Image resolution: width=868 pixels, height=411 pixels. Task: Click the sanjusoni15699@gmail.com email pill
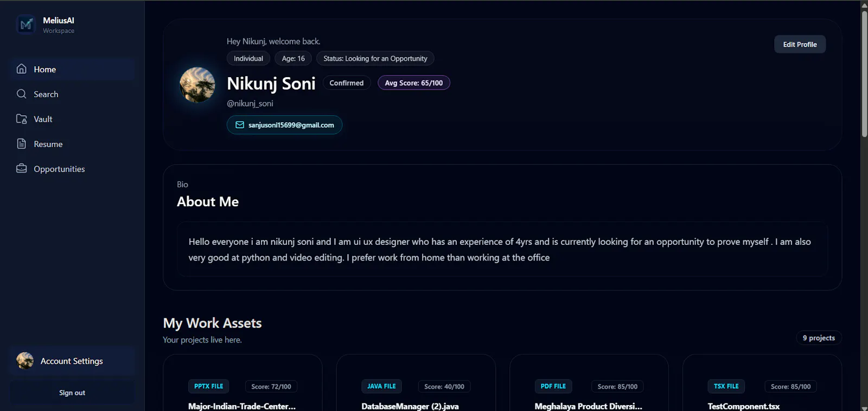coord(284,125)
